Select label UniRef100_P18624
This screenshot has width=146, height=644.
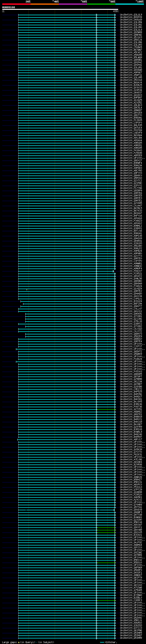(x=131, y=359)
